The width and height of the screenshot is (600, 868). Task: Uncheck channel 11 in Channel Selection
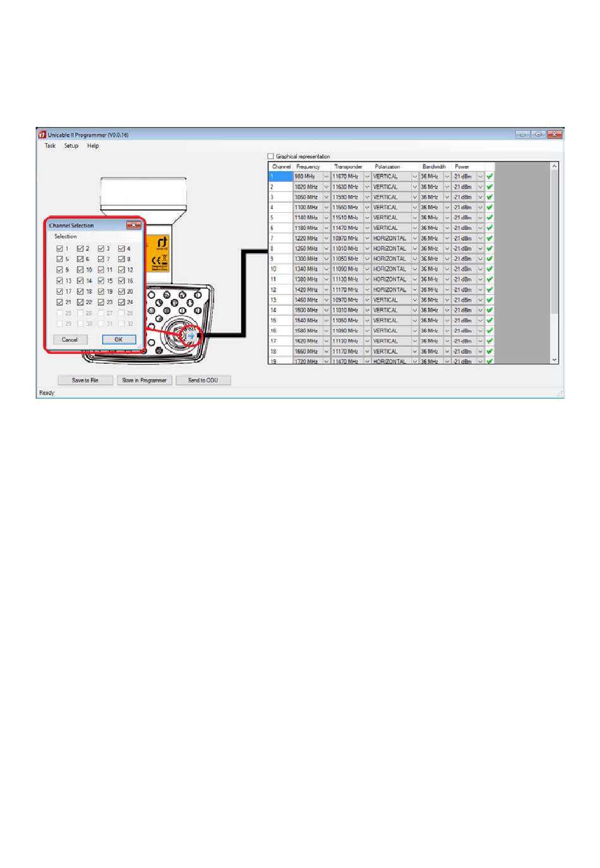coord(101,270)
